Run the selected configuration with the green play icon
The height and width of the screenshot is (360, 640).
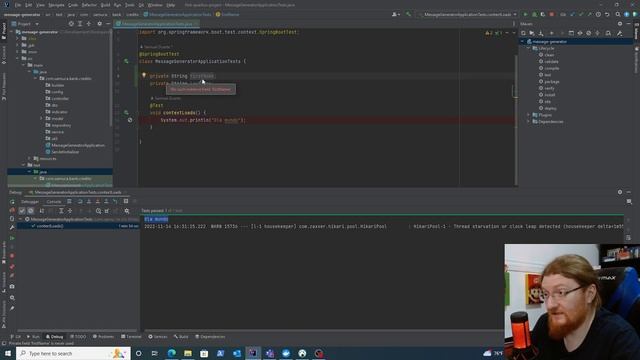click(525, 14)
